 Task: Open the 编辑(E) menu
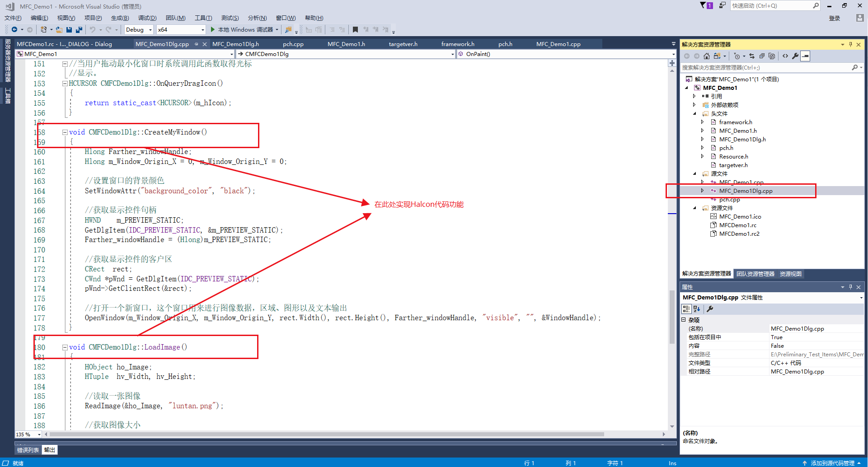point(39,18)
